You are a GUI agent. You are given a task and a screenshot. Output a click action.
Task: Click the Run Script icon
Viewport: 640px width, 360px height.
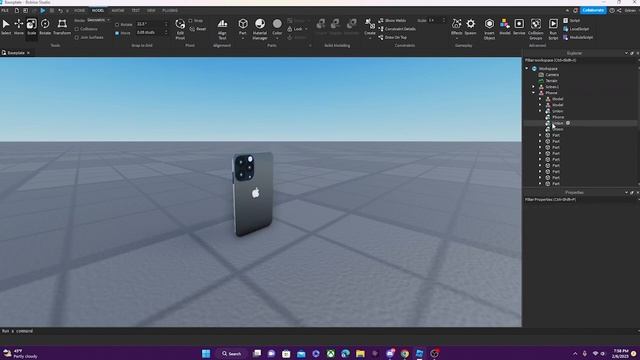pyautogui.click(x=553, y=29)
